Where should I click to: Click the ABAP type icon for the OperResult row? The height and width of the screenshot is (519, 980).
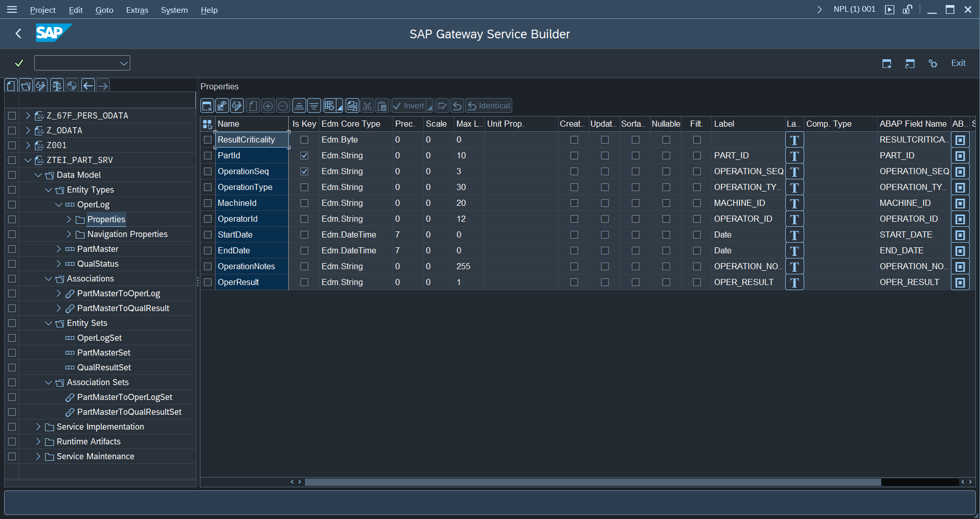960,282
